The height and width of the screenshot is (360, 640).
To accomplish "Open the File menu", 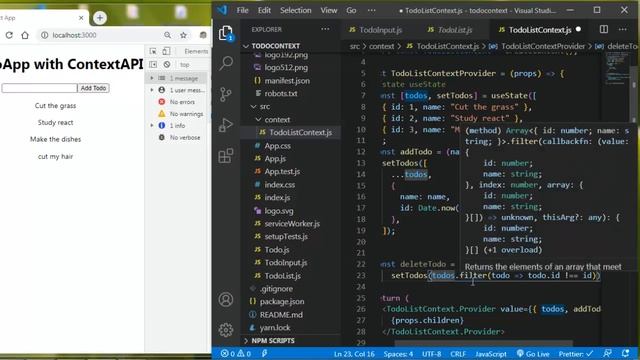I will coord(242,10).
